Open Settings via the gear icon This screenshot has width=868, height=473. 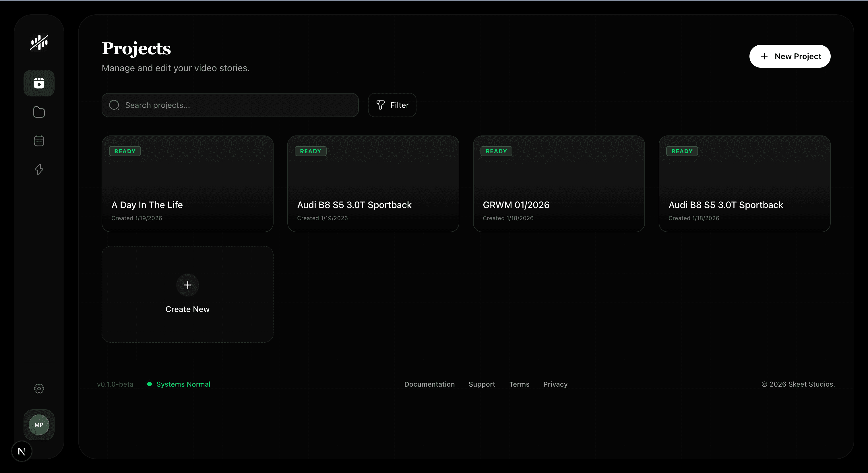[39, 388]
